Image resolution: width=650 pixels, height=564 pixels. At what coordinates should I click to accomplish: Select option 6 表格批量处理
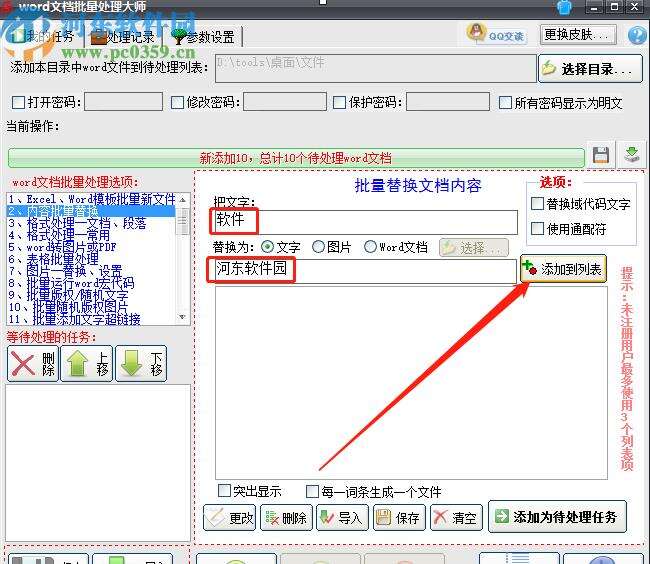(91, 259)
